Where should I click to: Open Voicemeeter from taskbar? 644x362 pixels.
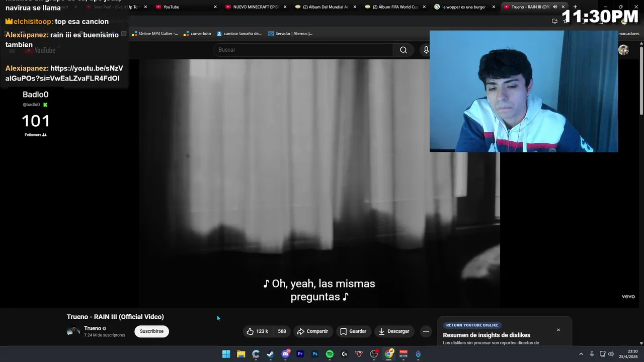pyautogui.click(x=404, y=354)
